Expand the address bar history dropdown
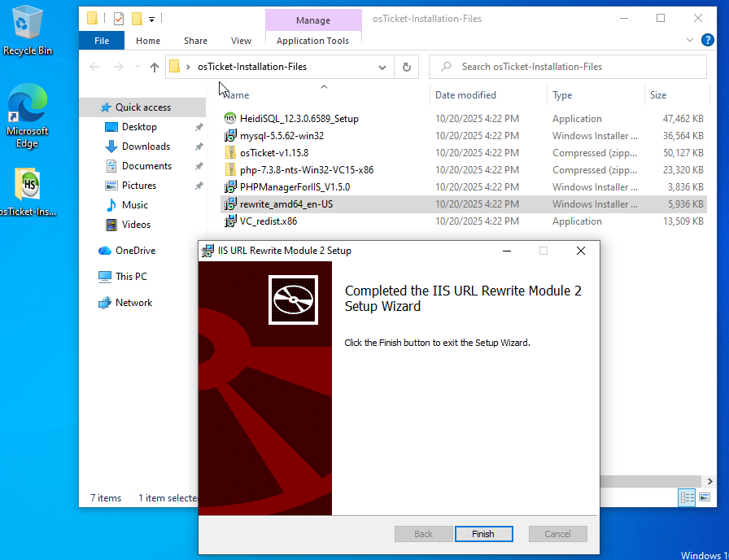 pos(382,67)
